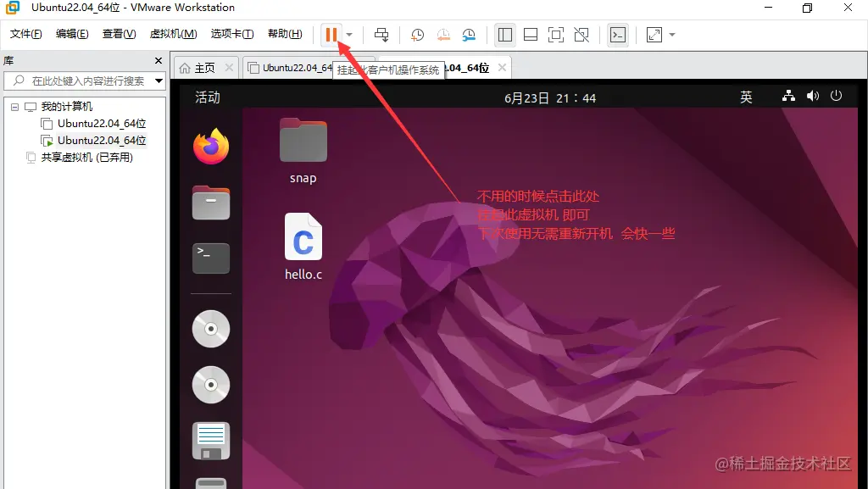
Task: Close the active Ubuntu22.04_64位 tab
Action: click(x=502, y=68)
